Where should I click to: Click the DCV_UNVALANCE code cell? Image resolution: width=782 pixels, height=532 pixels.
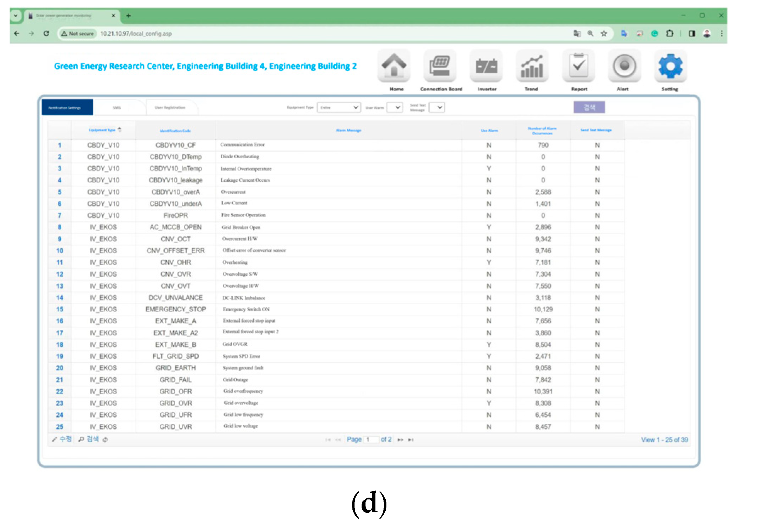tap(176, 298)
